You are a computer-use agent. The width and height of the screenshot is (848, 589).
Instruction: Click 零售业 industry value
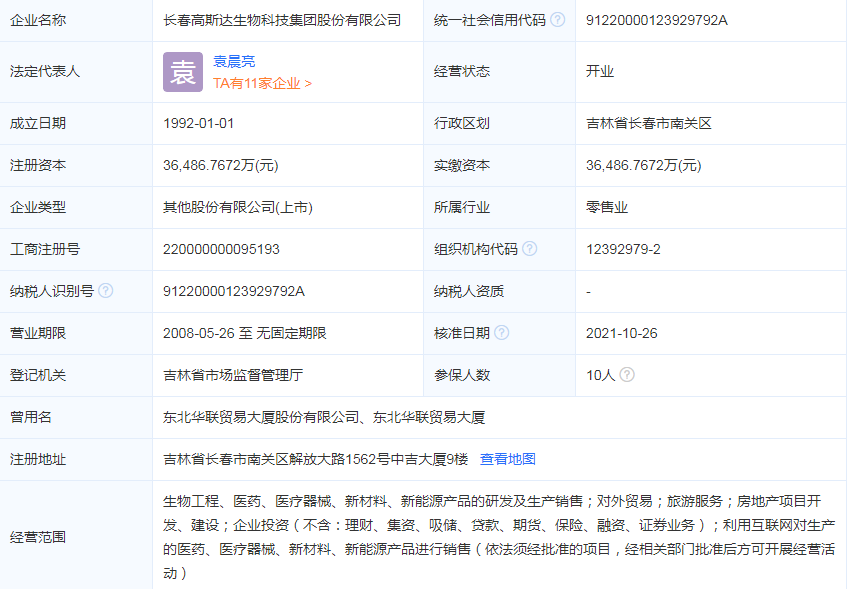click(607, 207)
